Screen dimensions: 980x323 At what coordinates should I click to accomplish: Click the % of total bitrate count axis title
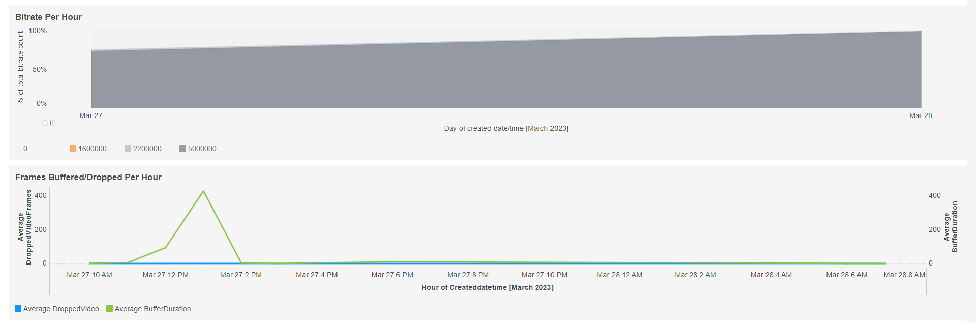pyautogui.click(x=21, y=67)
